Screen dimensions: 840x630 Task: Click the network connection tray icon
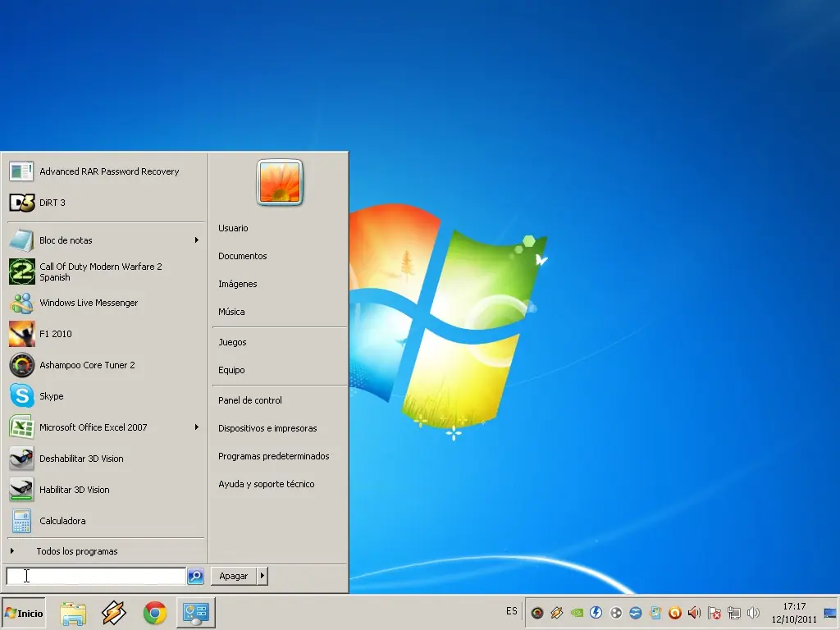point(734,612)
